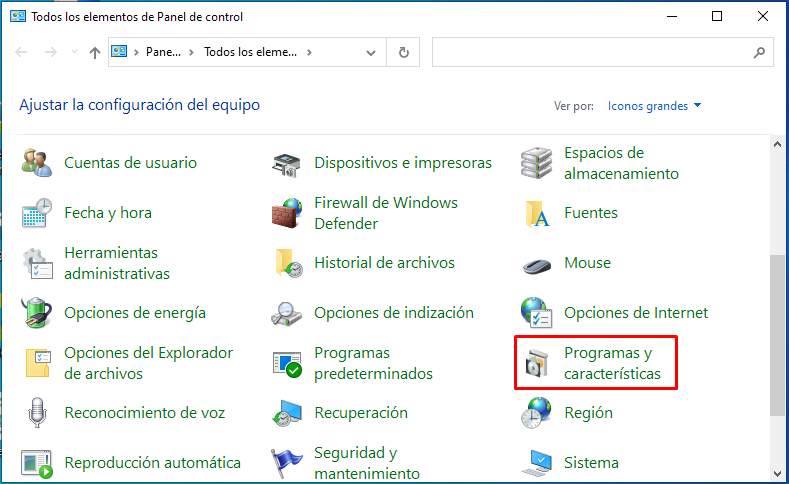Open Seguridad y mantenimiento link
The image size is (789, 484).
[367, 463]
